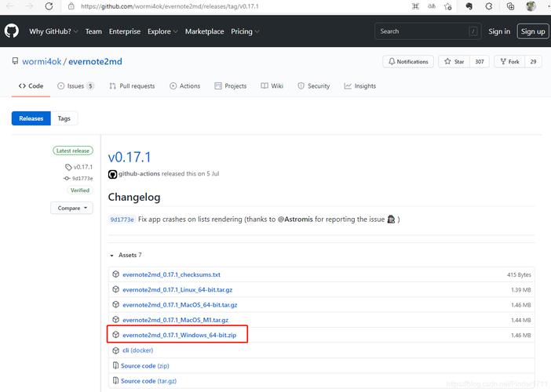
Task: Download evernote2md_0.17.1_Windows_64-bit.zip
Action: 179,335
